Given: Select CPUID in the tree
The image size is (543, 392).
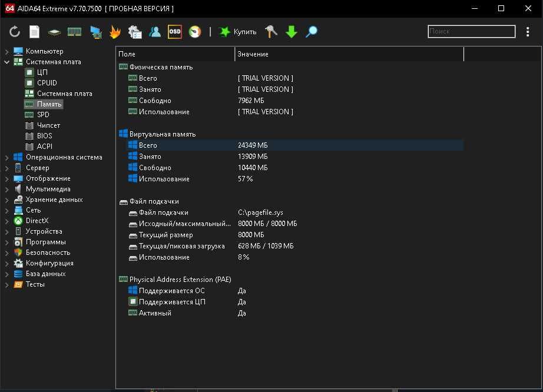Looking at the screenshot, I should [47, 83].
